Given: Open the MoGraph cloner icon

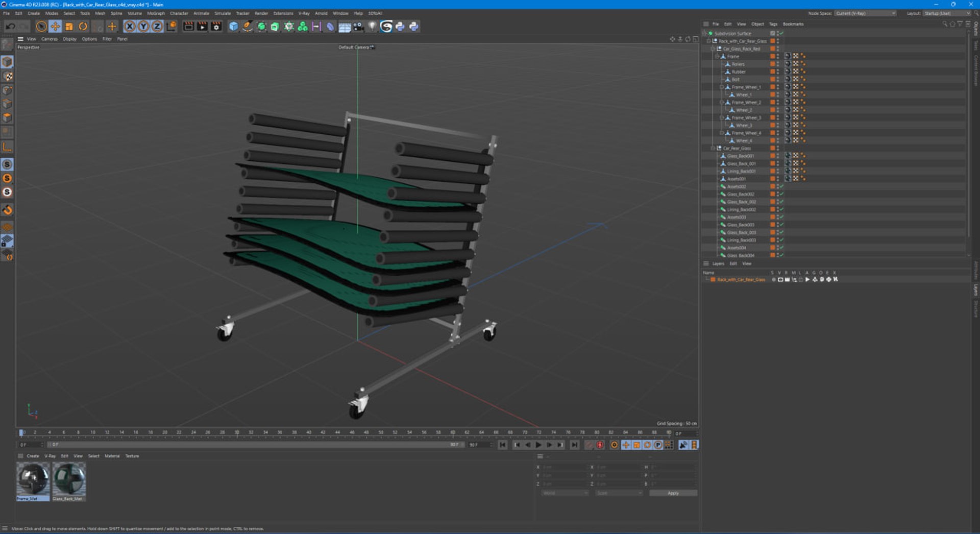Looking at the screenshot, I should pyautogui.click(x=303, y=27).
